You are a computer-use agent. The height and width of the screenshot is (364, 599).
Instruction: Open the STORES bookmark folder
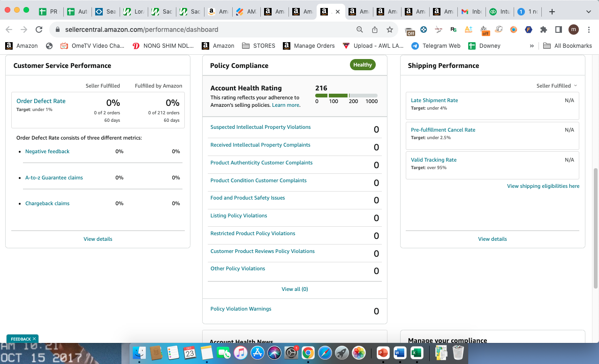click(x=258, y=46)
